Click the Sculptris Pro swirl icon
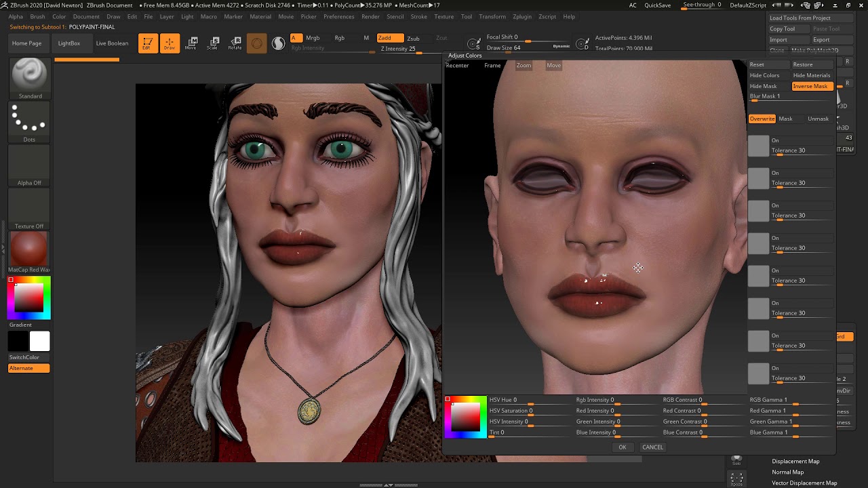The width and height of the screenshot is (868, 488). click(x=278, y=43)
